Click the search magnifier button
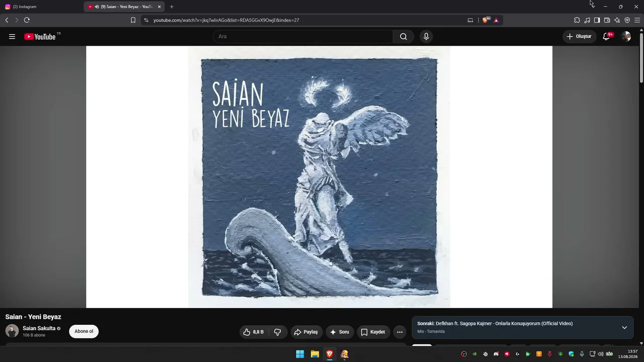 point(404,37)
